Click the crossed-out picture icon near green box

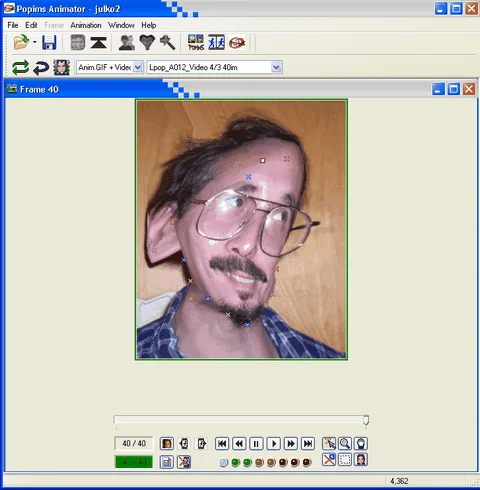tap(184, 462)
